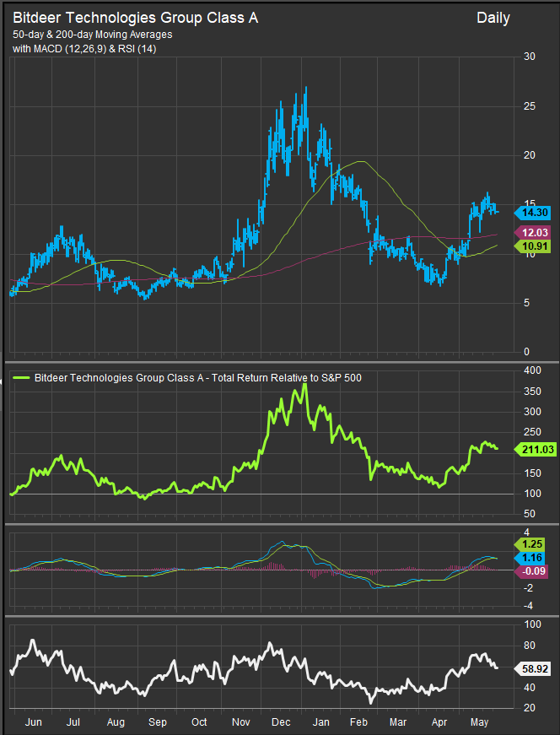Image resolution: width=560 pixels, height=735 pixels.
Task: Click the 40 RSI axis label
Action: (x=530, y=688)
